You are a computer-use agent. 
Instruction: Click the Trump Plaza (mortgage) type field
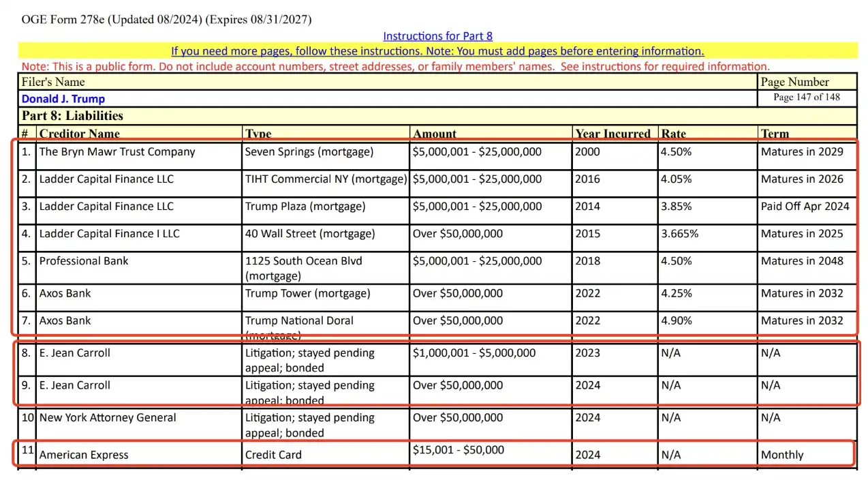tap(305, 207)
